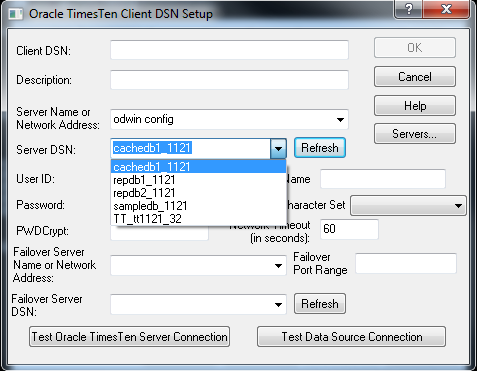Focus the Client DSN text field
The height and width of the screenshot is (371, 477).
click(229, 50)
